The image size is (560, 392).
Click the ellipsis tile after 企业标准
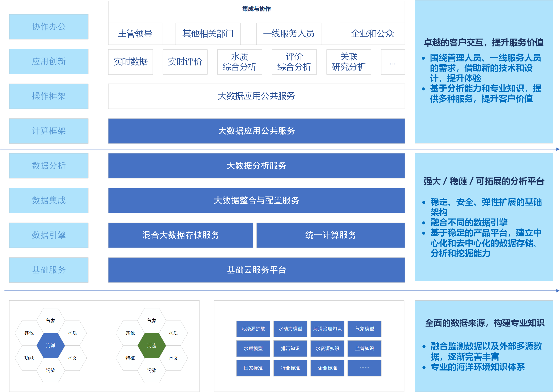[364, 368]
